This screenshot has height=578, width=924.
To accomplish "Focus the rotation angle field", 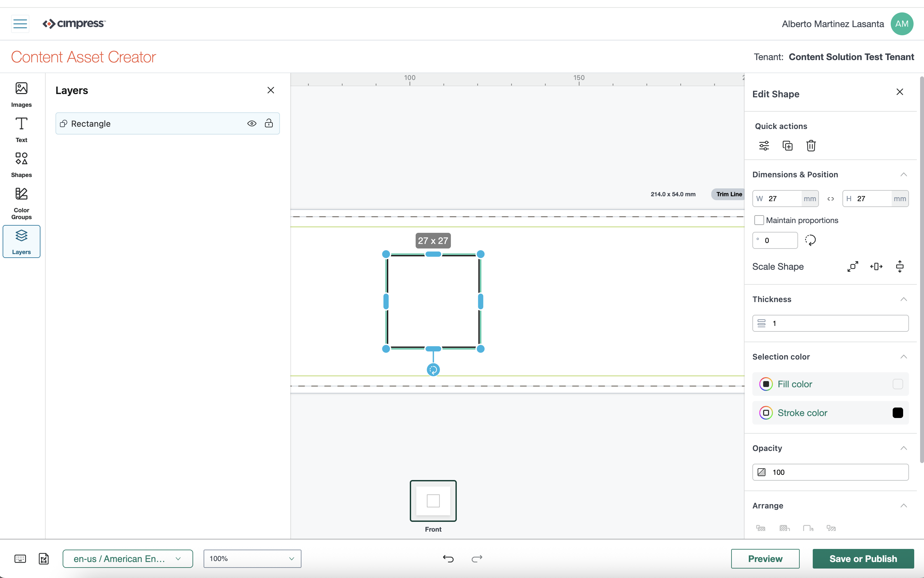I will pyautogui.click(x=775, y=240).
